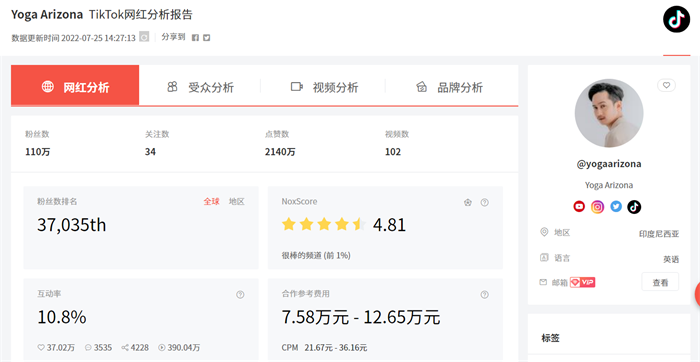
Task: Click the location pin icon by 地区
Action: (544, 232)
